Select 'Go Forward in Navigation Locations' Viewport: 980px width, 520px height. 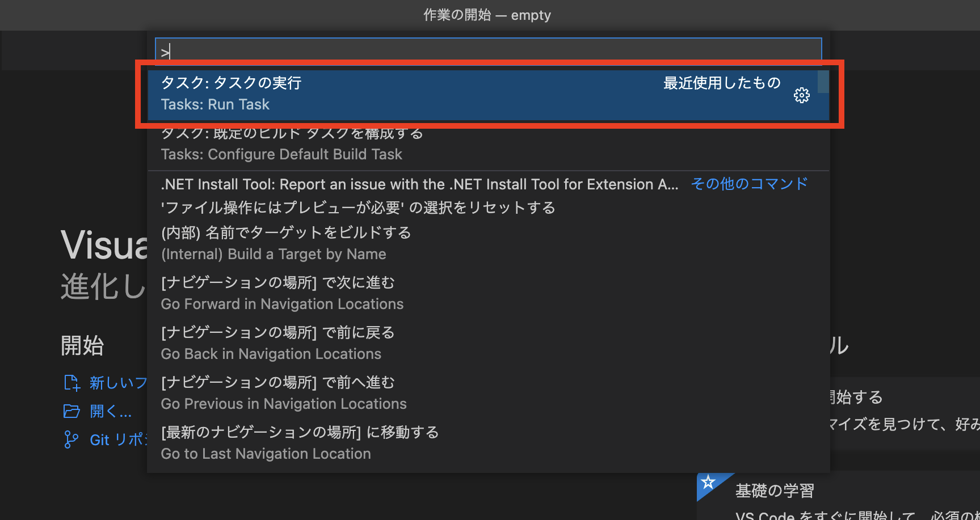(x=488, y=294)
